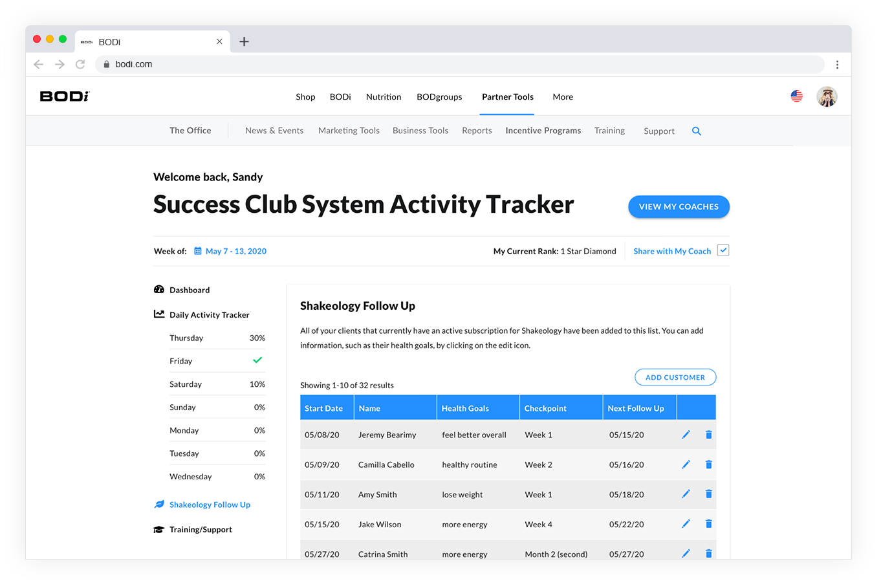Open the BODi menu item in the top navigation
This screenshot has height=588, width=881.
click(340, 97)
